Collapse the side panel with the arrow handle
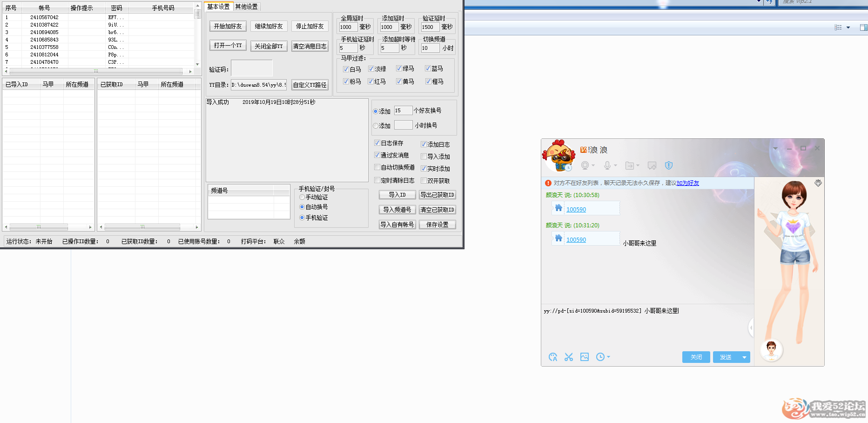The height and width of the screenshot is (423, 868). [751, 328]
